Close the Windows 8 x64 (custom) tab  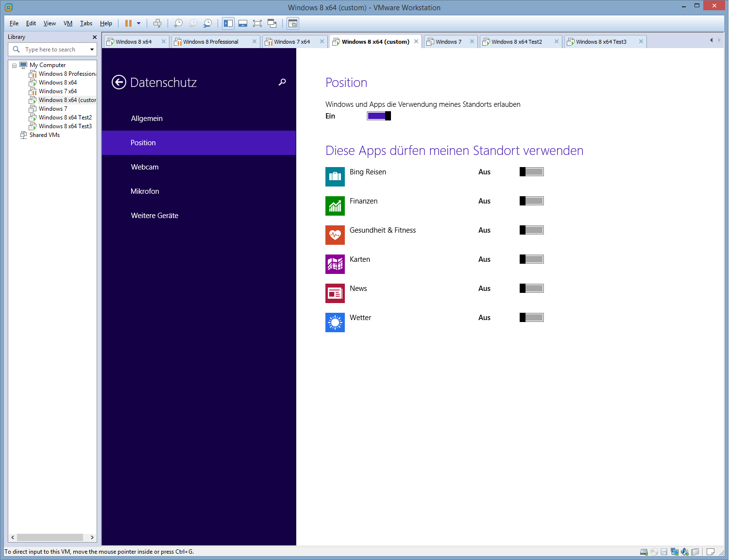(416, 41)
